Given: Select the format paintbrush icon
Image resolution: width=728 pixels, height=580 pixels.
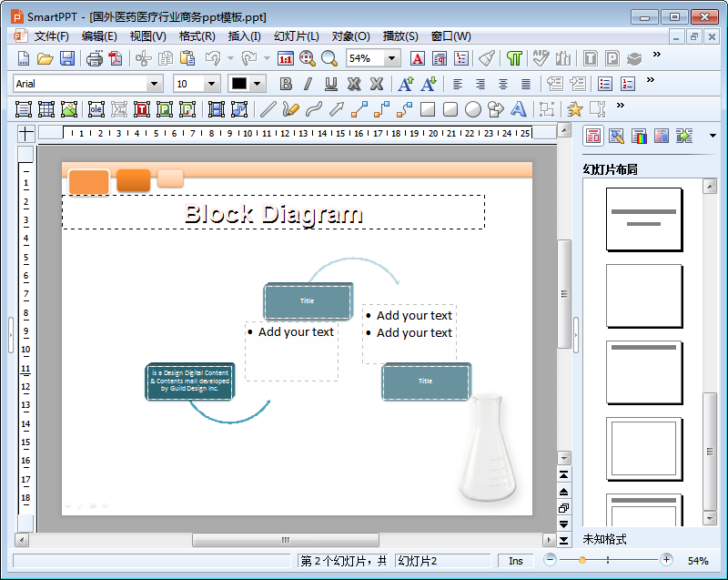Looking at the screenshot, I should [x=487, y=58].
